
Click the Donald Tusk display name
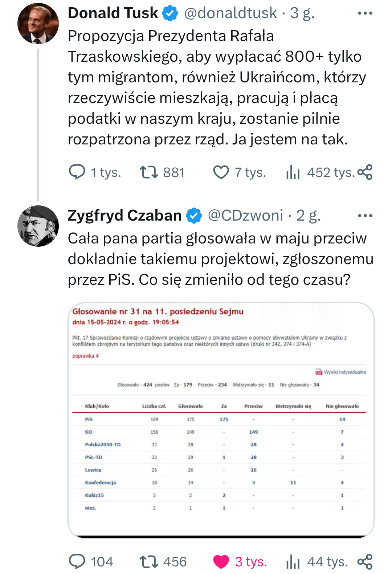pos(113,13)
